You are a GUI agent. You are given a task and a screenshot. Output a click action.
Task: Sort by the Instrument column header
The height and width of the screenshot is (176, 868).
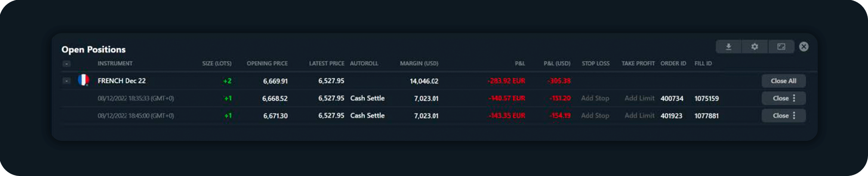(x=115, y=63)
